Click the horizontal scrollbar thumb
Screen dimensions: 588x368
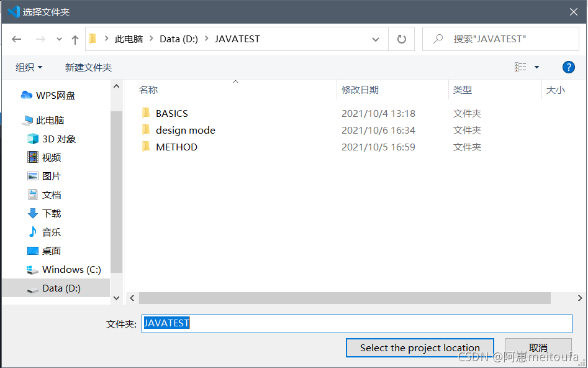point(345,298)
